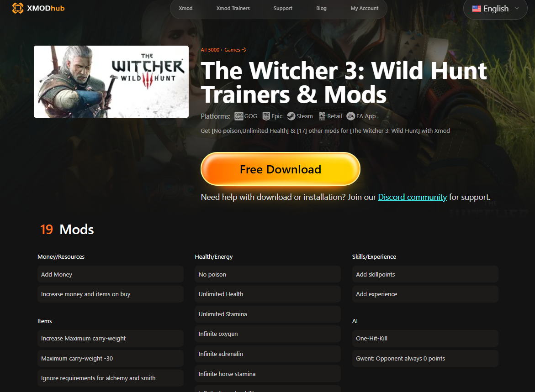Click the US flag language icon

click(x=477, y=9)
